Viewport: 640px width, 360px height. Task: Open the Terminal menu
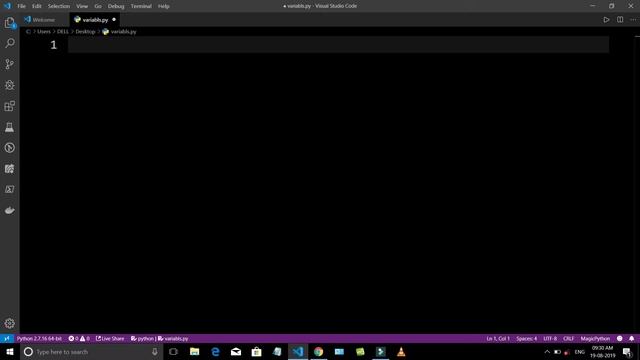(141, 6)
